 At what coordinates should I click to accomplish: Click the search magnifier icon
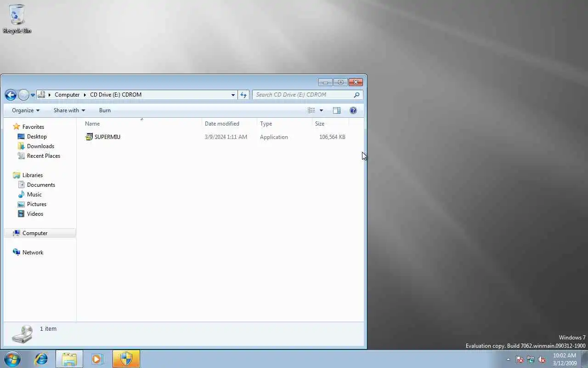point(356,95)
